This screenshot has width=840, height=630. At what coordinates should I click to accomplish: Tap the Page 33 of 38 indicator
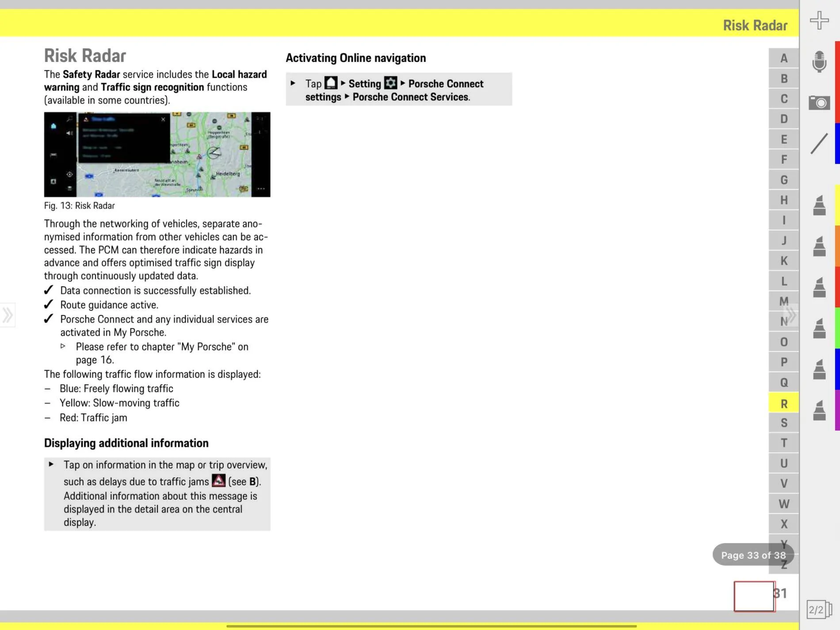tap(753, 555)
